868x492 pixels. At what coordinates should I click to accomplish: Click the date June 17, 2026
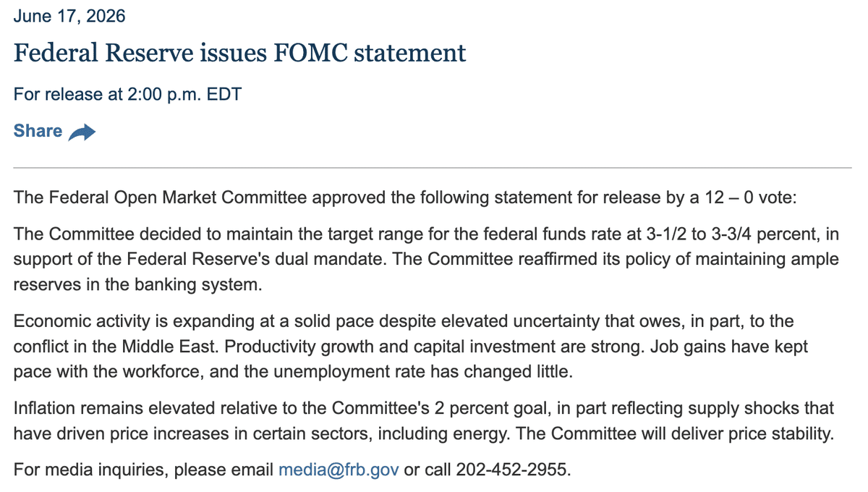coord(69,16)
